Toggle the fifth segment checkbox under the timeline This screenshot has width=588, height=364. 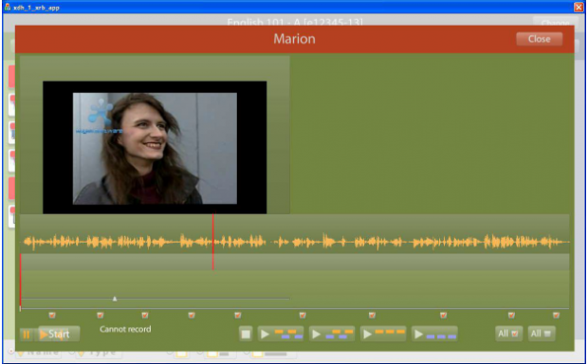click(238, 316)
